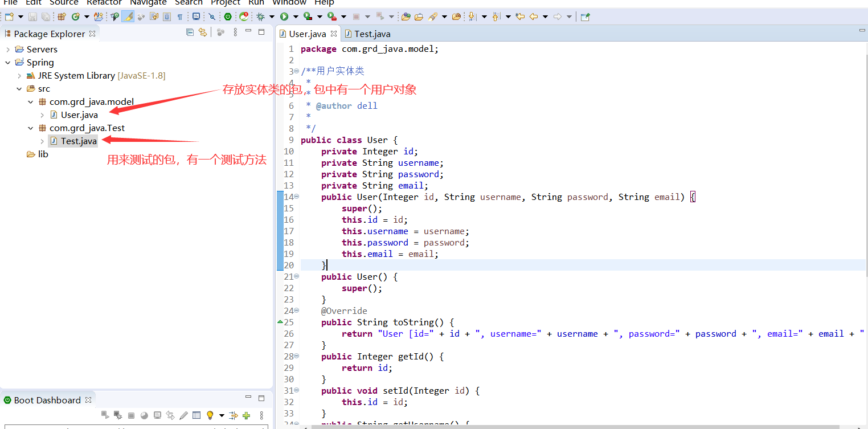Image resolution: width=868 pixels, height=429 pixels.
Task: Pin the editor using the toolbar icon
Action: coord(585,17)
